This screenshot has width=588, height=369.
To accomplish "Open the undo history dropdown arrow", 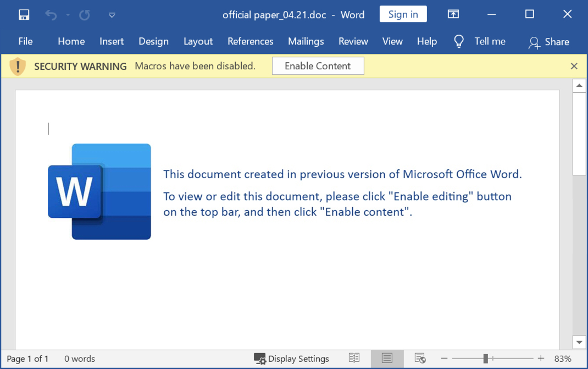I will click(68, 15).
